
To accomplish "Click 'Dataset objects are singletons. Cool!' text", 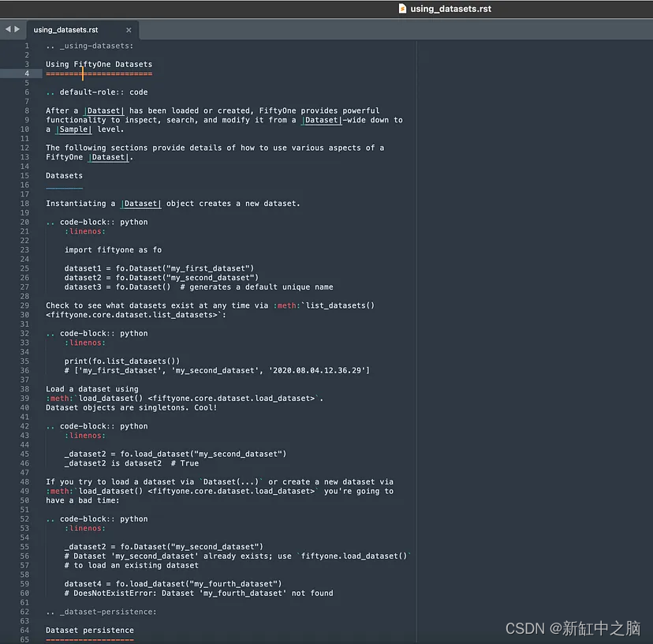I will (132, 408).
